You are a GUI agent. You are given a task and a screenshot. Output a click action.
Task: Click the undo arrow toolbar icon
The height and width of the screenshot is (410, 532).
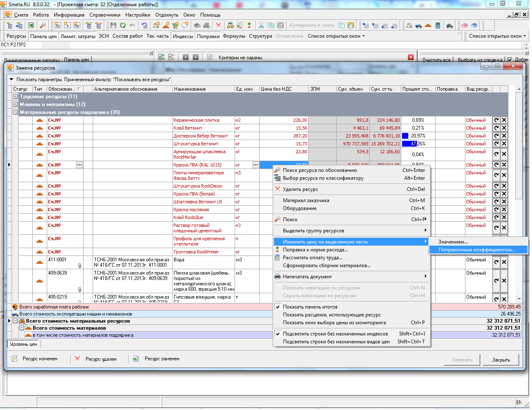click(132, 25)
